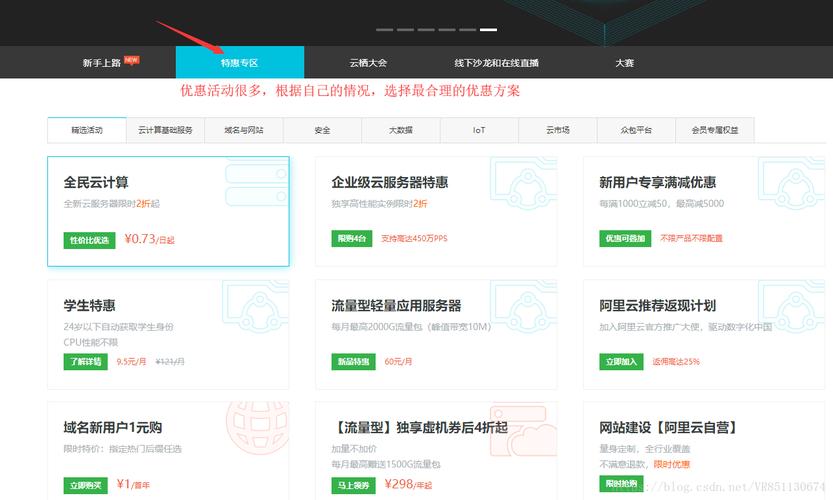Select the 特惠专区 navigation tab
Image resolution: width=833 pixels, height=500 pixels.
(x=240, y=63)
